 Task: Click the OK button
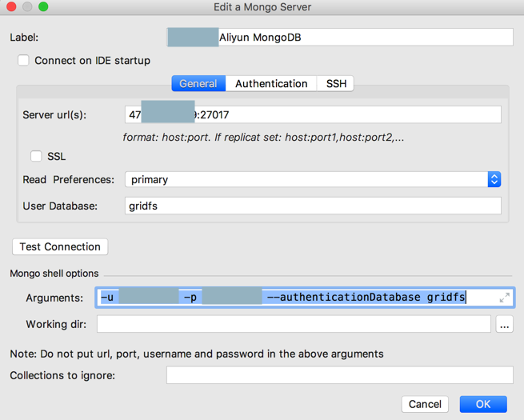[x=483, y=404]
